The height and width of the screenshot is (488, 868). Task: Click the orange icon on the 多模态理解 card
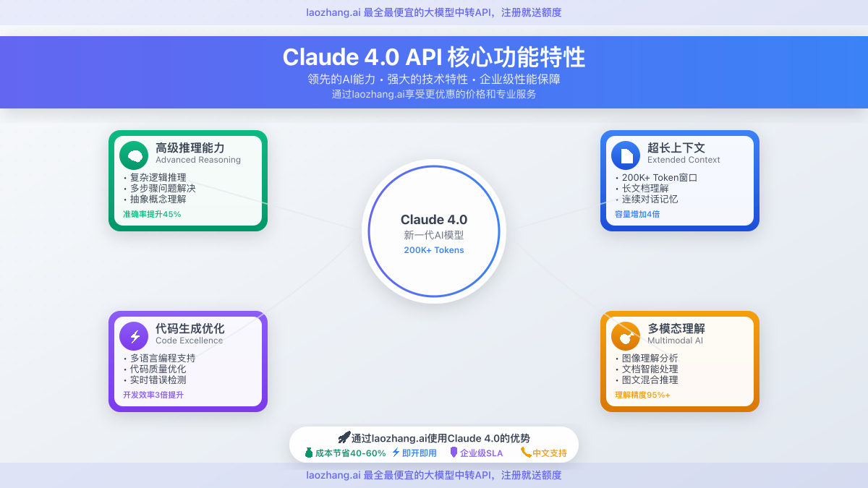coord(626,336)
